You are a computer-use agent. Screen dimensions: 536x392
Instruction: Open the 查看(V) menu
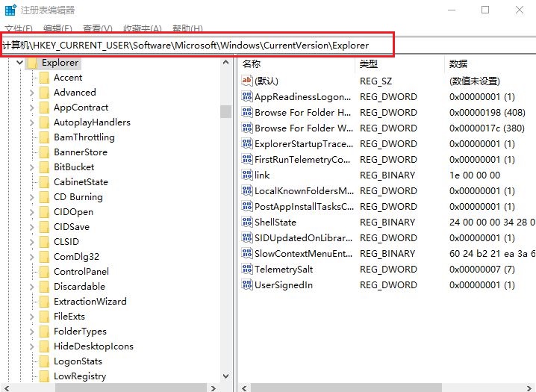[98, 28]
